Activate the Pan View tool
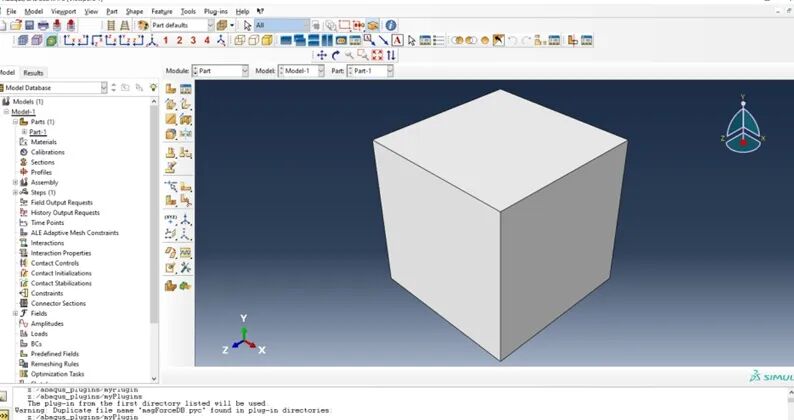 pyautogui.click(x=321, y=55)
